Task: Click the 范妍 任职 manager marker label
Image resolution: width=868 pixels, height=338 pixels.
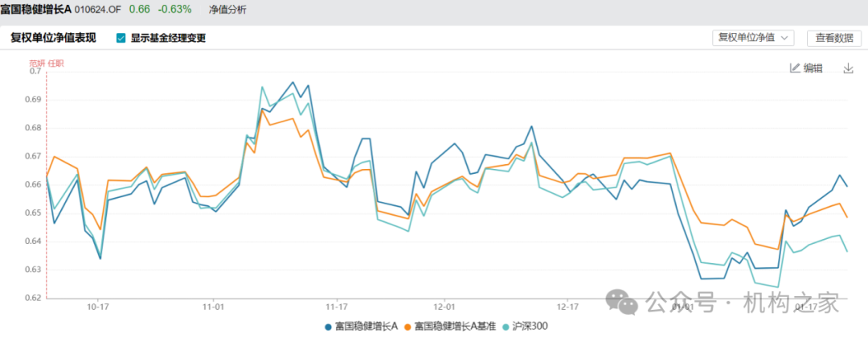Action: 47,63
